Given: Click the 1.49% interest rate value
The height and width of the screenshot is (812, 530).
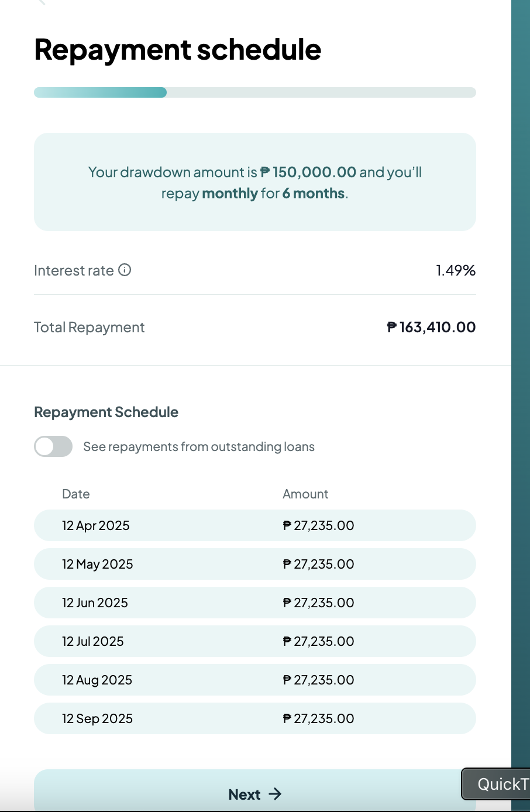Looking at the screenshot, I should click(x=455, y=270).
